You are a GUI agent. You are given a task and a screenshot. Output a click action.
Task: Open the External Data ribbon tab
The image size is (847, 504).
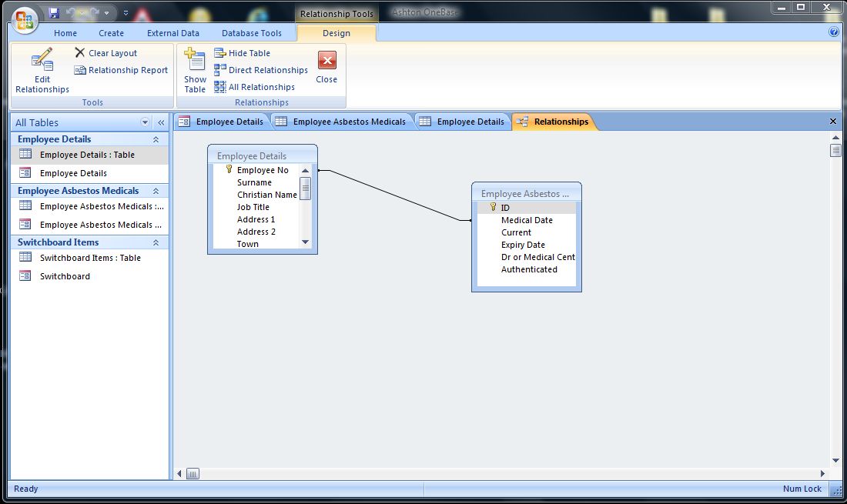(x=172, y=33)
